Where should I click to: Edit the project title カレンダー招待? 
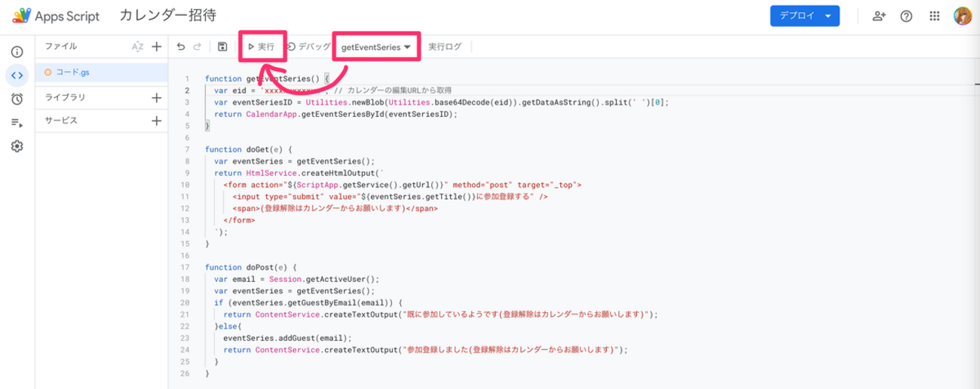tap(168, 16)
